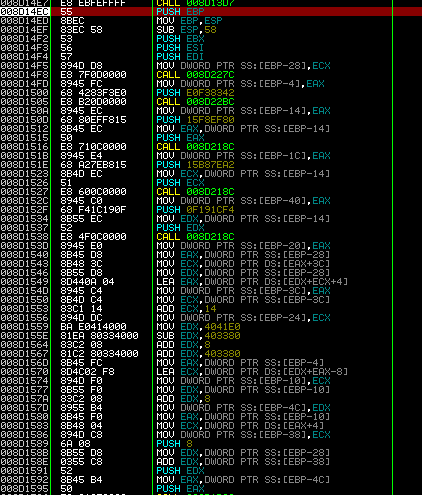This screenshot has height=495, width=422.
Task: Click the MOV [EBP-40],EAX instruction
Action: (243, 201)
